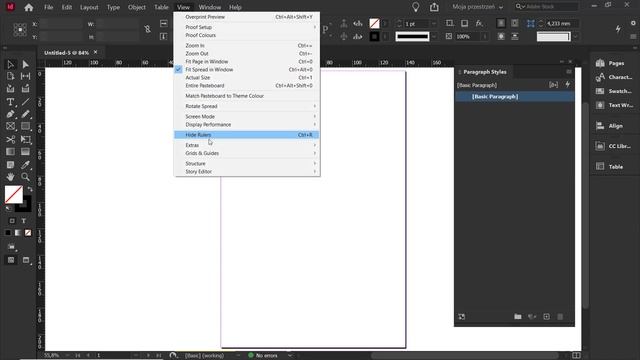This screenshot has width=640, height=360.
Task: Choose Zoom In menu item
Action: [x=247, y=46]
